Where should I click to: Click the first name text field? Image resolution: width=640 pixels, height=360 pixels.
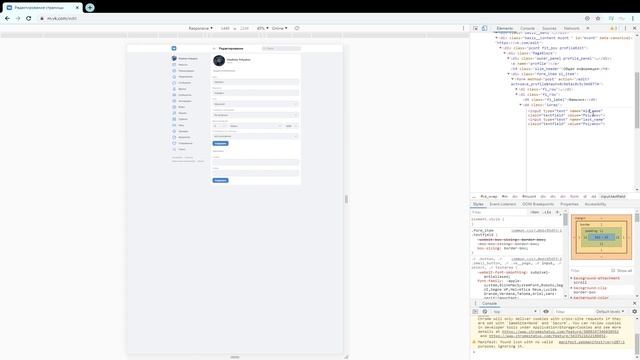tap(256, 82)
